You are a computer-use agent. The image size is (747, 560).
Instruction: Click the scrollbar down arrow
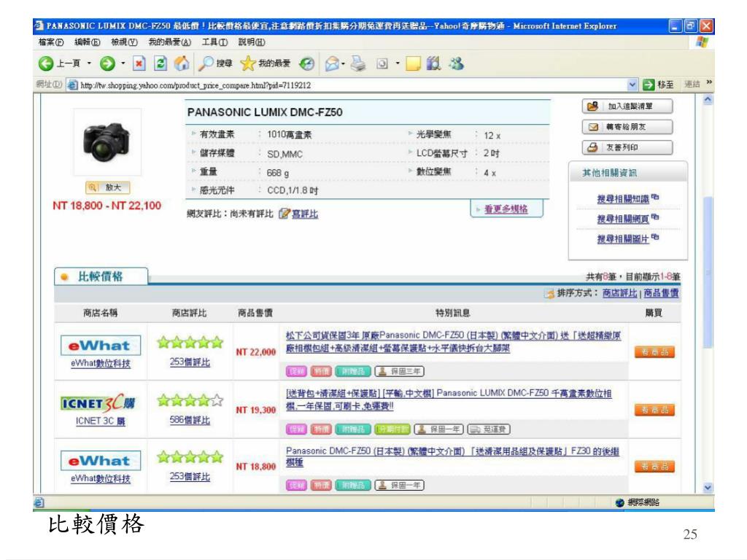[708, 488]
